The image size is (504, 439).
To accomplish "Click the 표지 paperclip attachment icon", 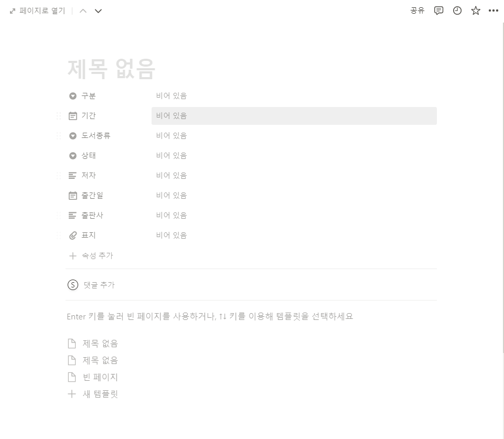I will [x=73, y=235].
